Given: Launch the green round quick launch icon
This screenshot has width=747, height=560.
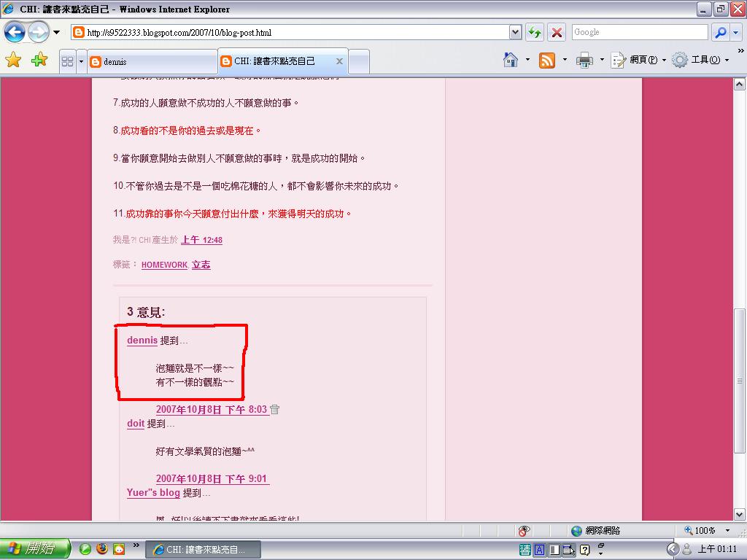Looking at the screenshot, I should pyautogui.click(x=85, y=549).
